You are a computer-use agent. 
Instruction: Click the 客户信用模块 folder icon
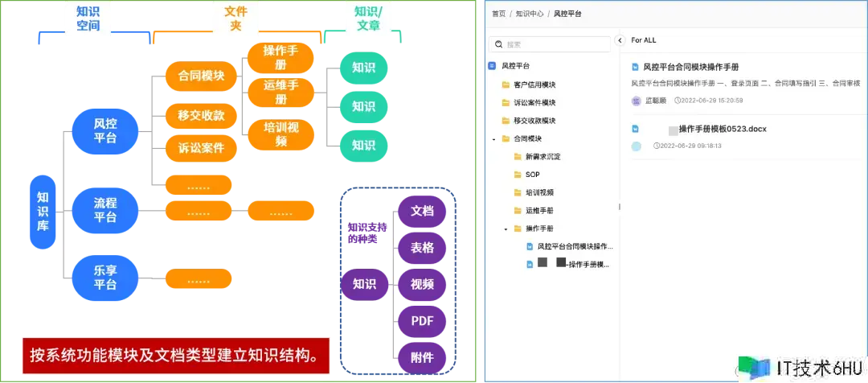point(506,84)
